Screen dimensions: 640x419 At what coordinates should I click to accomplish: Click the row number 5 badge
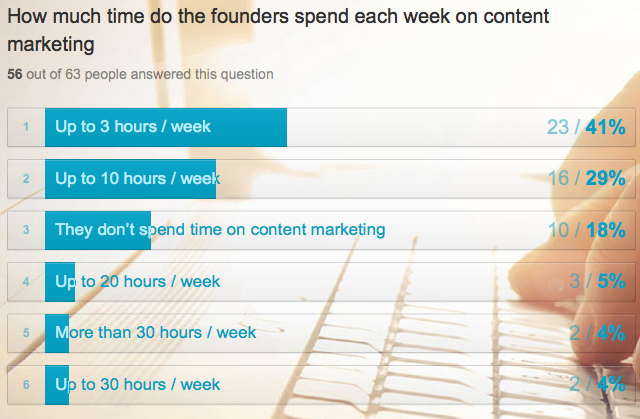pos(25,333)
